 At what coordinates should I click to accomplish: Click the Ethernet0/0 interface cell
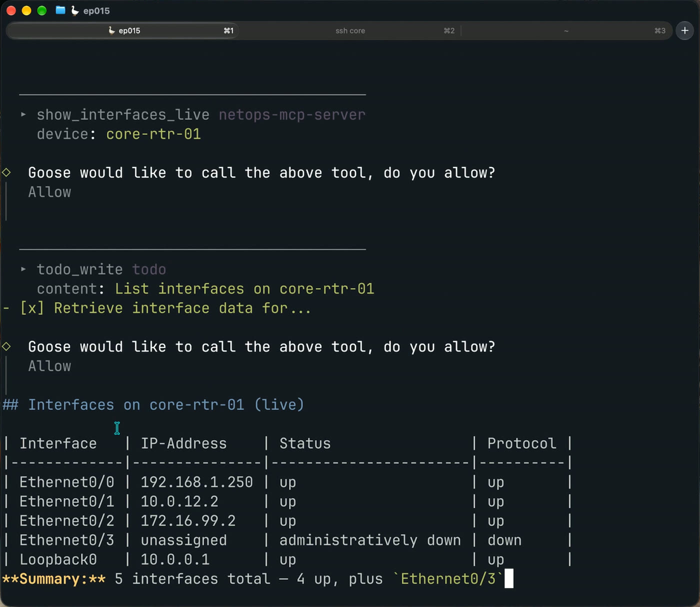[66, 482]
